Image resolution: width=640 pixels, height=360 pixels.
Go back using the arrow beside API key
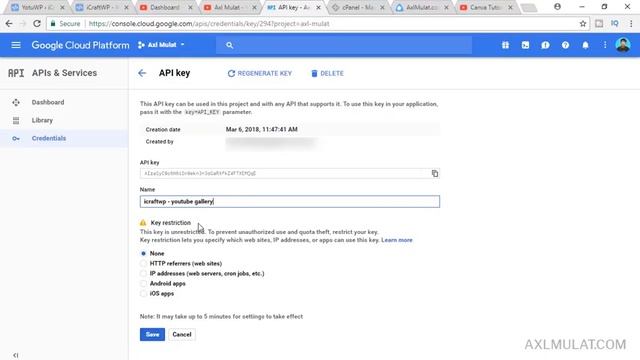[x=142, y=73]
